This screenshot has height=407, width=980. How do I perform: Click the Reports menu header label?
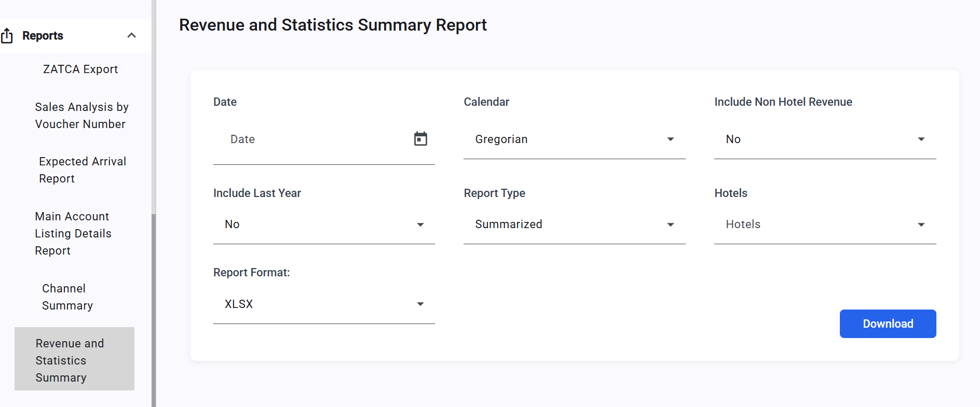(43, 36)
